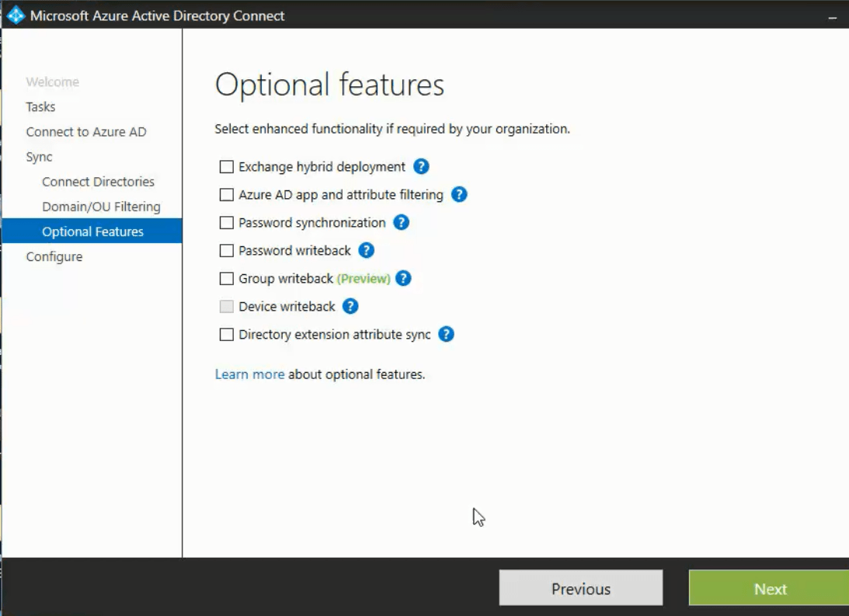The width and height of the screenshot is (849, 616).
Task: Open help for Directory extension attribute sync
Action: 446,334
